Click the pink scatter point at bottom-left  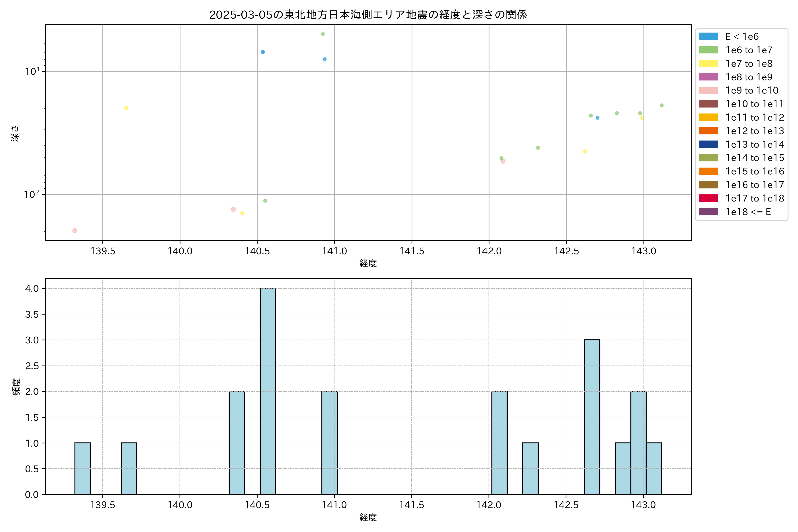coord(75,231)
